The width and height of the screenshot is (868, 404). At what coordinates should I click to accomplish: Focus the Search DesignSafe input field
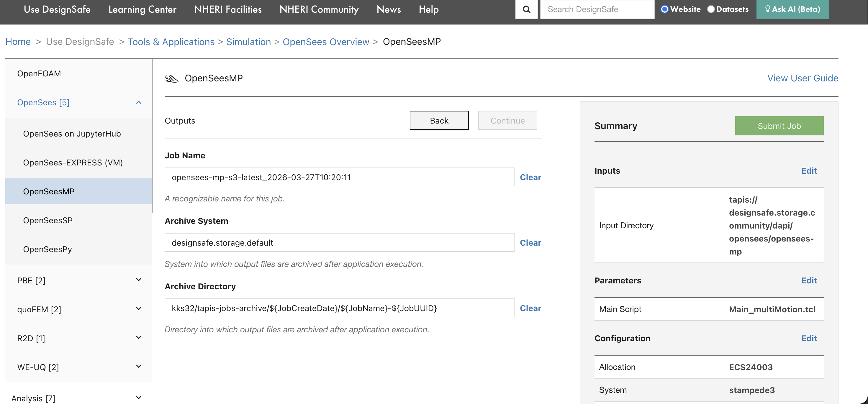(x=597, y=9)
